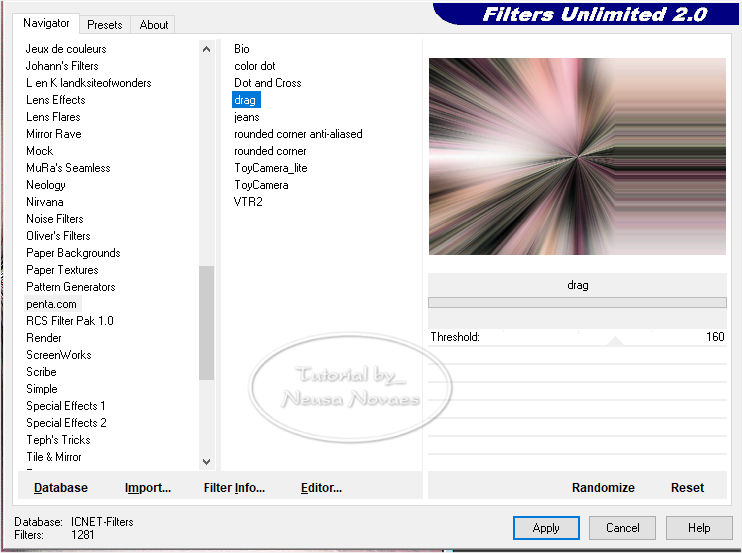Click Import... button
Screen dimensions: 742x553
(x=148, y=488)
